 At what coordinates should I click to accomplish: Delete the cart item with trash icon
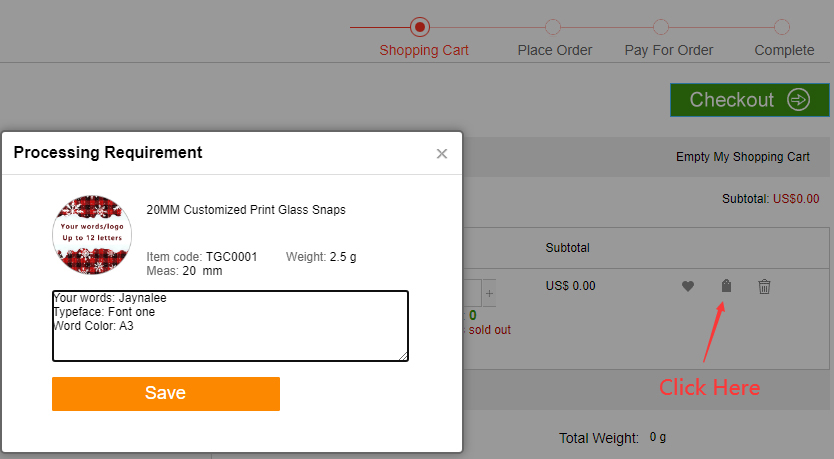[764, 287]
